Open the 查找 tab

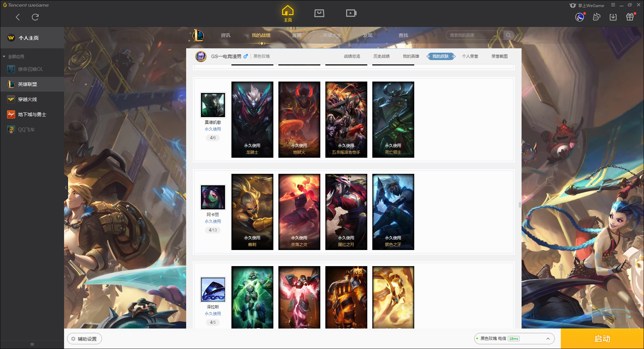(403, 35)
